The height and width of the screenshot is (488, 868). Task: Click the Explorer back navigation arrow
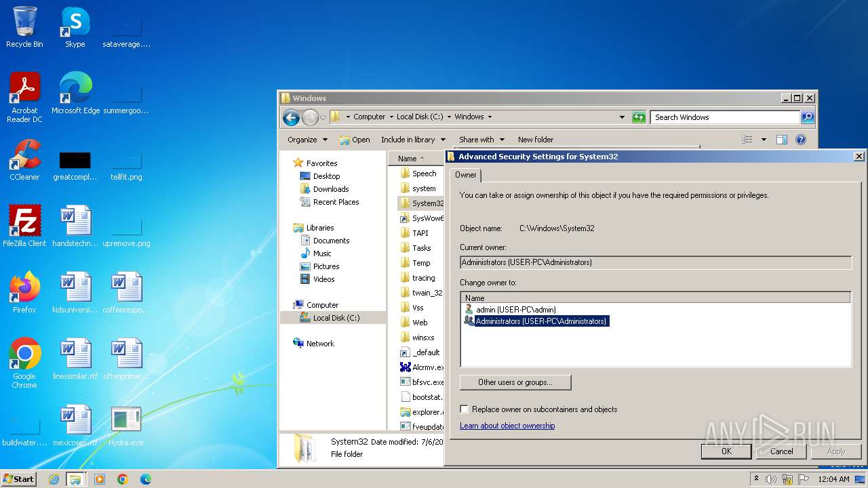pyautogui.click(x=291, y=117)
